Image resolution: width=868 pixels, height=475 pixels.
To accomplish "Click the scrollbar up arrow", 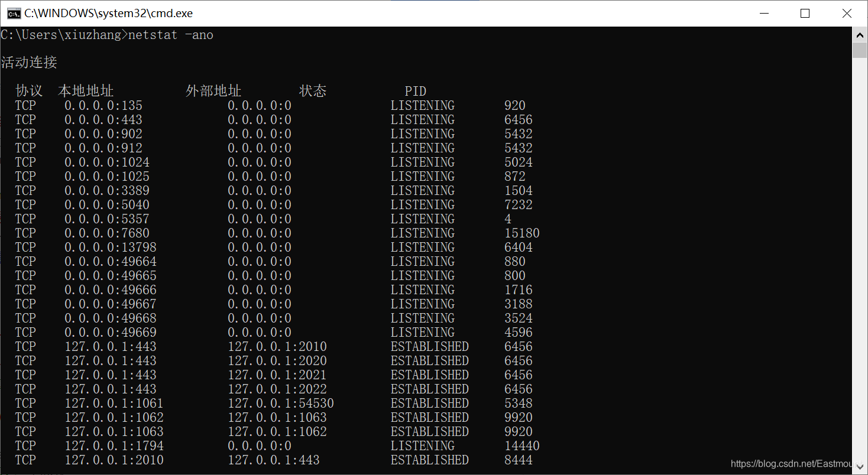I will [x=860, y=34].
